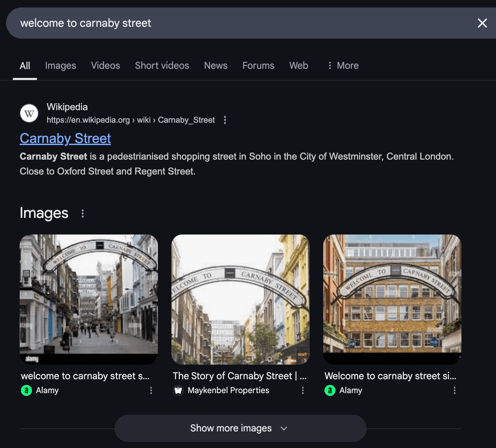This screenshot has height=448, width=496.
Task: Open options for first Alamy image result
Action: pyautogui.click(x=151, y=390)
